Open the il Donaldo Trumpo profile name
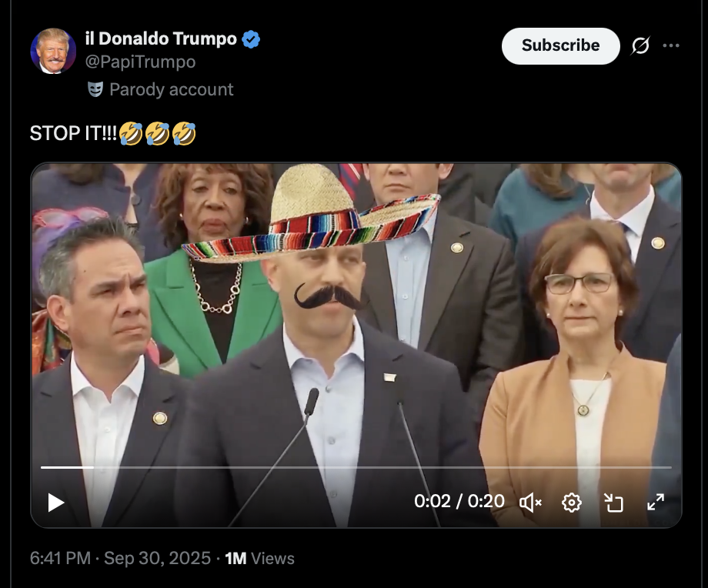This screenshot has height=588, width=708. point(161,38)
